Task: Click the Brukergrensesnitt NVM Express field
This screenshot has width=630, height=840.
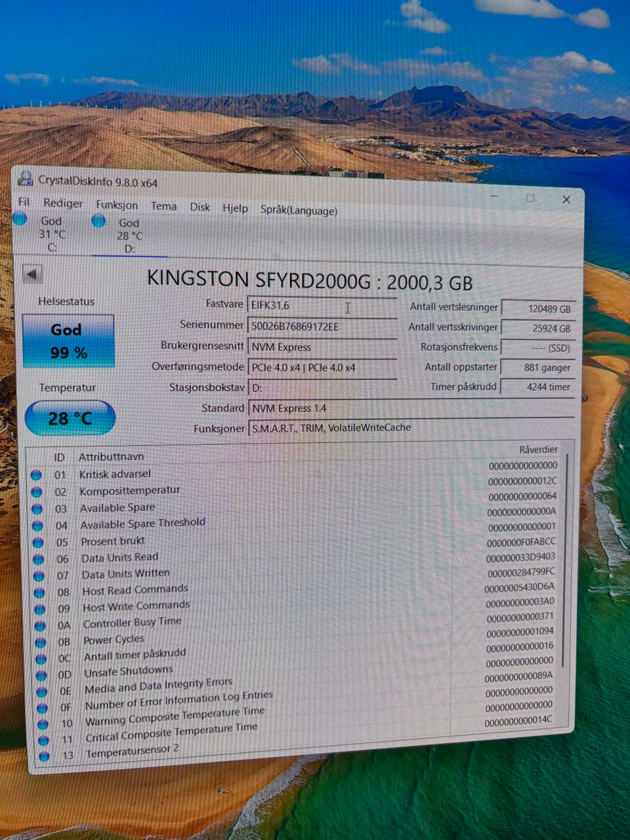Action: tap(322, 347)
